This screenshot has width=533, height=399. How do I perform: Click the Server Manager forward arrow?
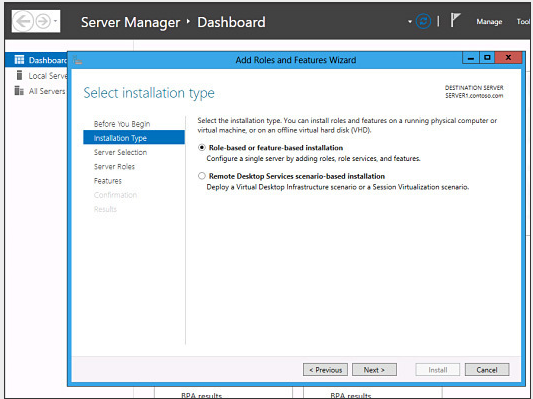click(43, 21)
